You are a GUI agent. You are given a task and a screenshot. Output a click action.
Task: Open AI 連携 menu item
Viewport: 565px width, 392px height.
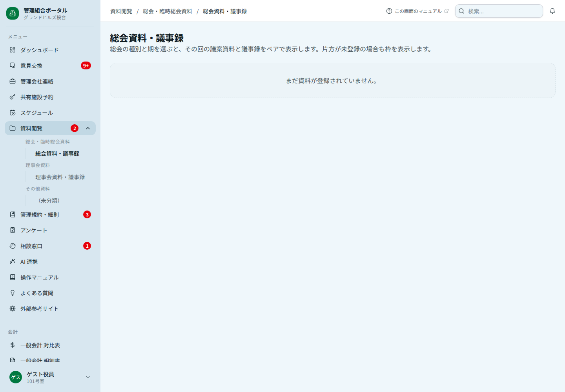coord(50,261)
